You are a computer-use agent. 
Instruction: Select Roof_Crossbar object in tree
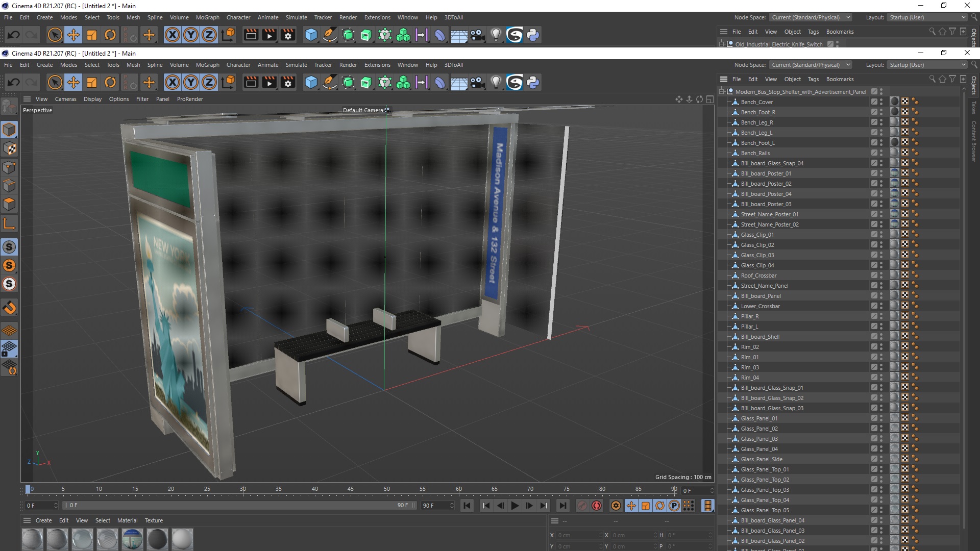[x=758, y=275]
